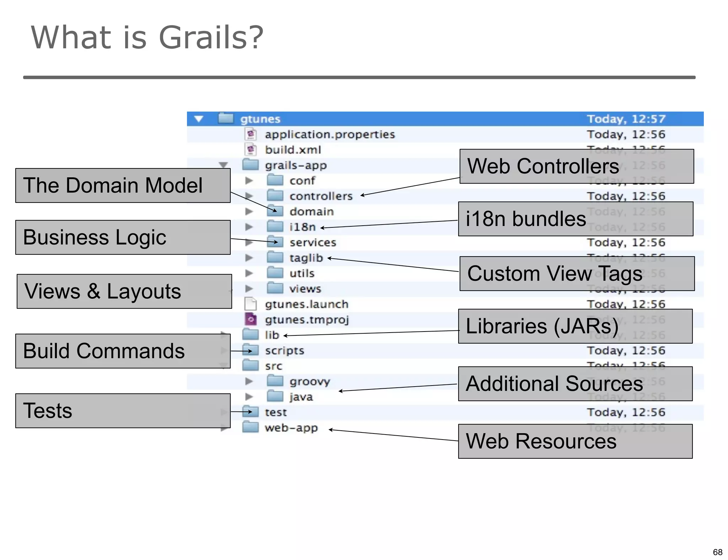Viewport: 728px width, 560px height.
Task: Collapse the grails-app disclosure triangle
Action: point(223,165)
